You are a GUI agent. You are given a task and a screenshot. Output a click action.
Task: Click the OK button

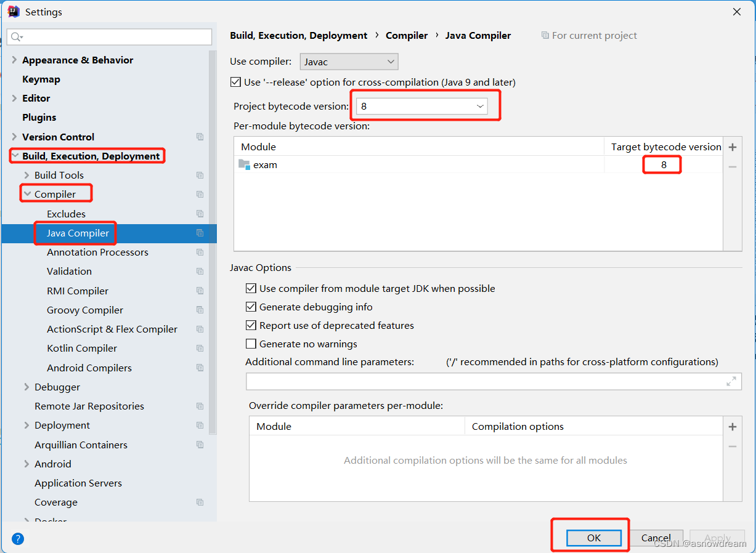593,538
